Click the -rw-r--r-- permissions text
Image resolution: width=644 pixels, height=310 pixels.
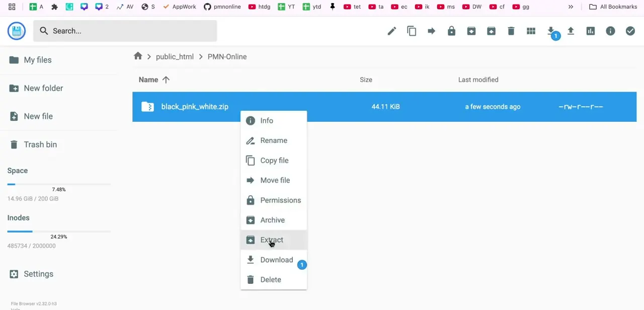coord(581,107)
